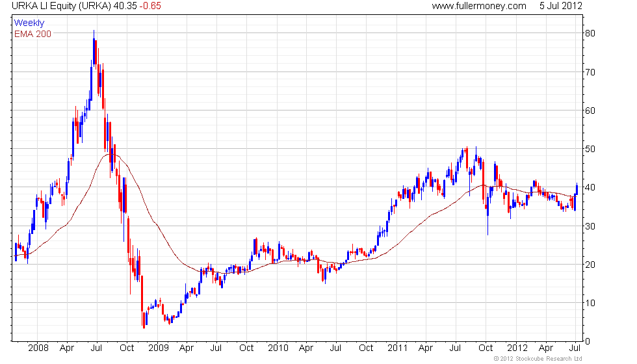Click the October 2011 long-wick candle near 28
The width and height of the screenshot is (637, 364).
pyautogui.click(x=487, y=216)
